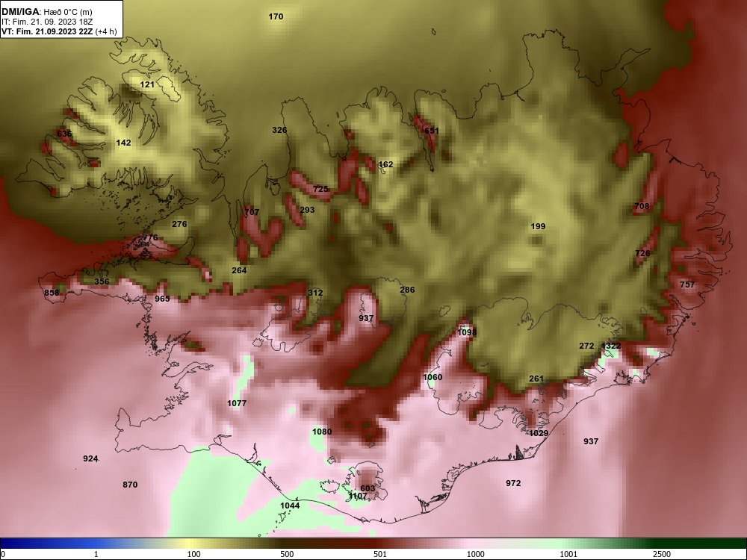Click the color scale label 1001
This screenshot has width=747, height=560.
pos(568,554)
